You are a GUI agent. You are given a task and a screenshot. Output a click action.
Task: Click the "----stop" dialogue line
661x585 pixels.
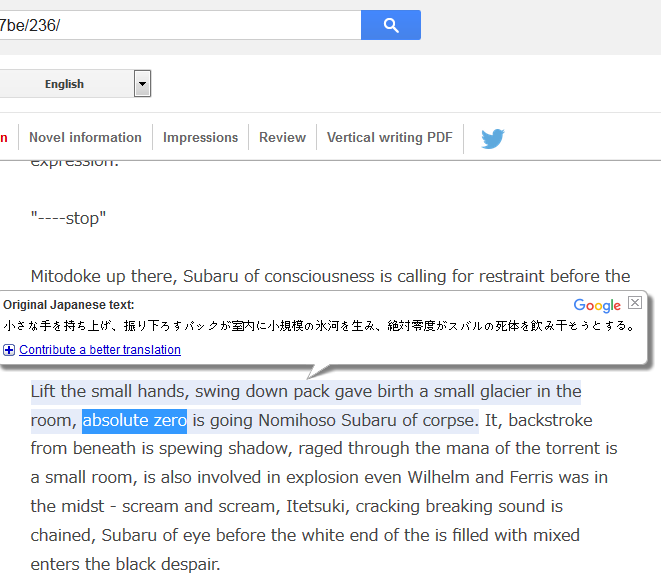coord(68,218)
